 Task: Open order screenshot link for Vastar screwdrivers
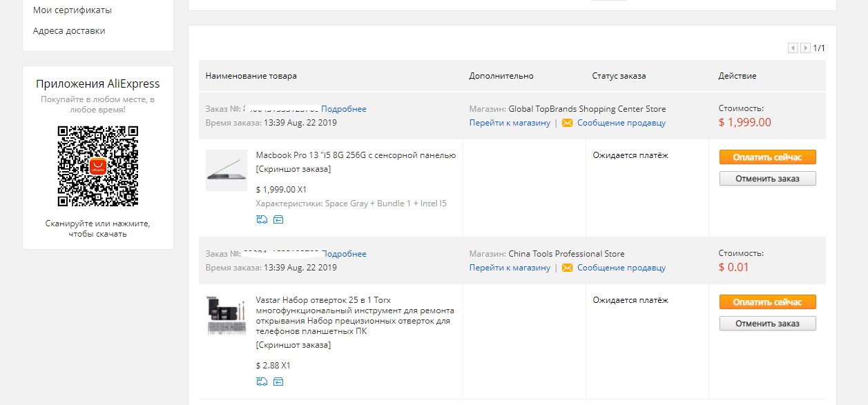coord(293,345)
